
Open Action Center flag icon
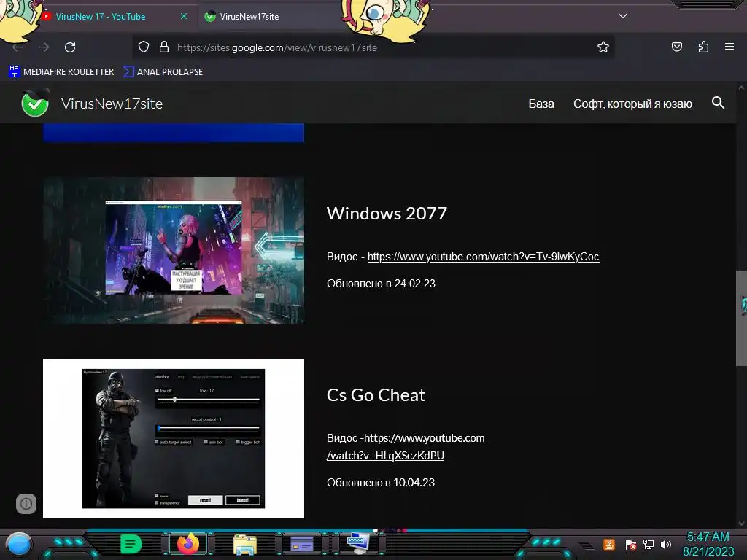point(631,544)
